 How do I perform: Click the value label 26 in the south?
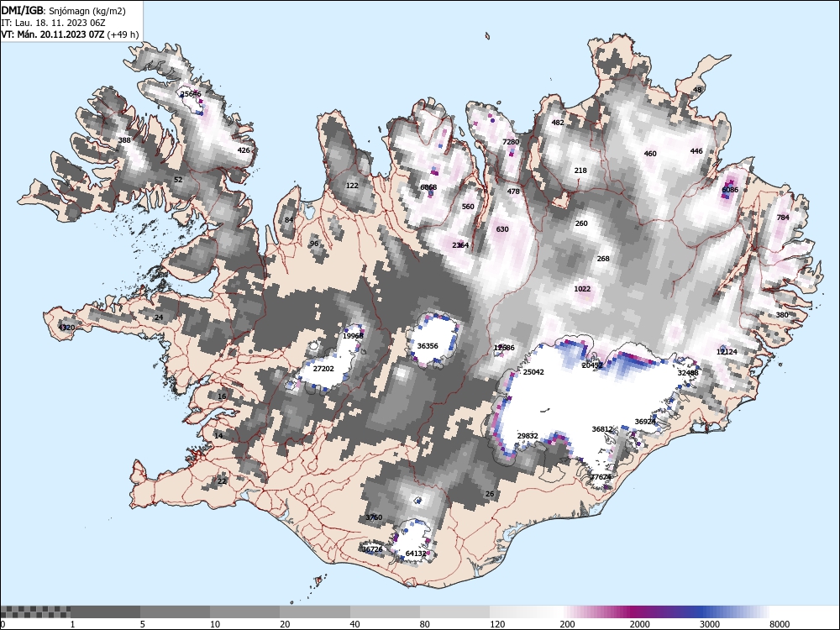tap(490, 493)
